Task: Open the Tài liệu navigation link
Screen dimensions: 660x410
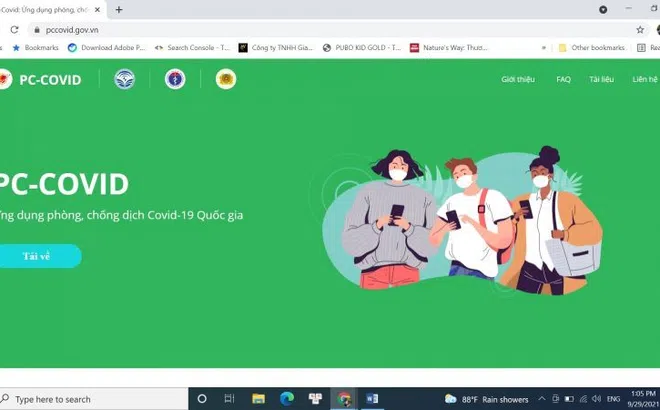Action: [x=601, y=79]
